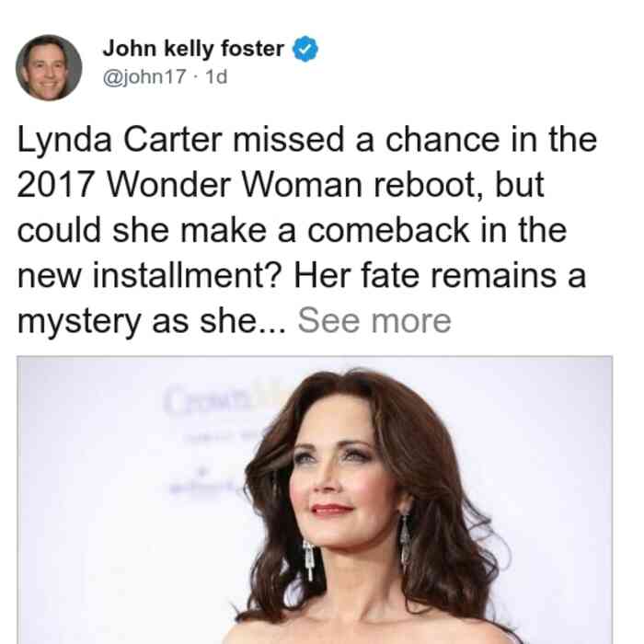Viewport: 644px width, 644px height.
Task: Open the post's 1d timestamp
Action: point(216,76)
